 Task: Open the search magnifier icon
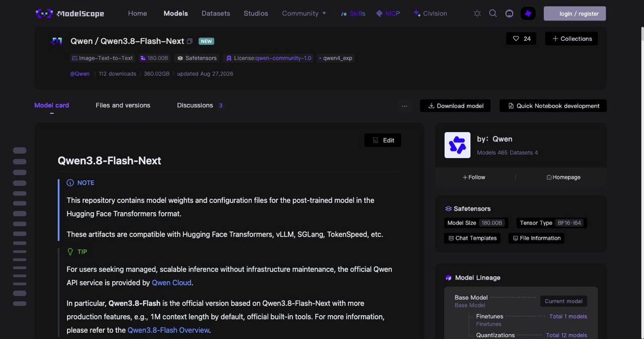click(x=493, y=14)
